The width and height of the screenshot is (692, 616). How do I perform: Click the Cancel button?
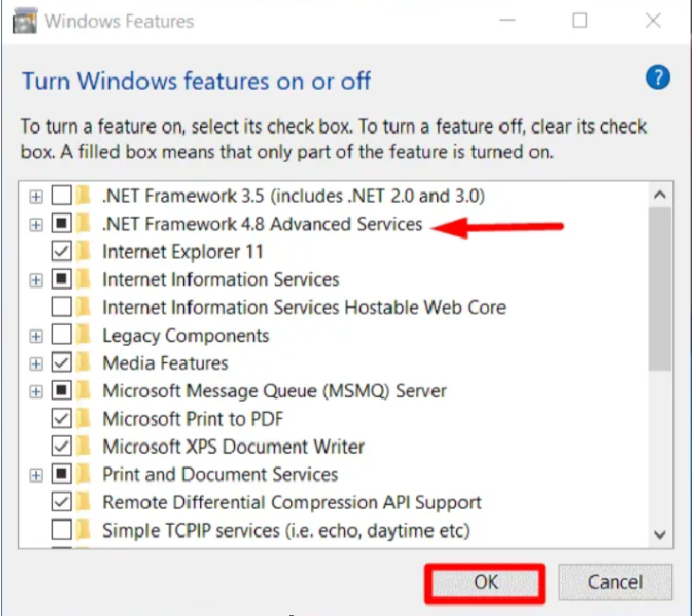(x=615, y=583)
